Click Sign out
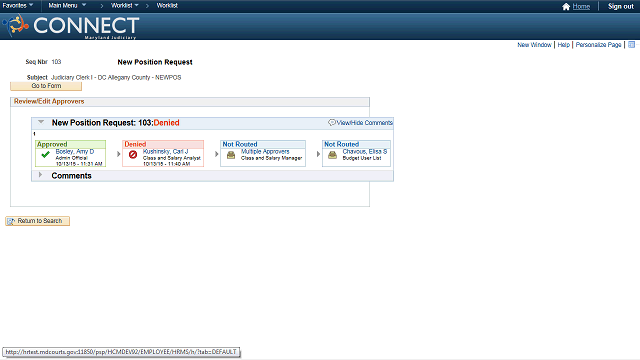Image resolution: width=640 pixels, height=360 pixels. (620, 7)
